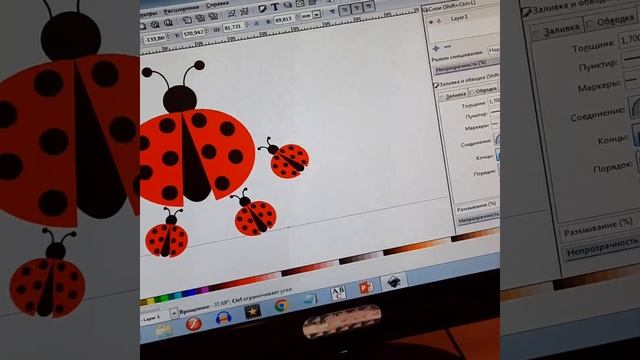Open the Fill and Stroke toolbar icon
The height and width of the screenshot is (360, 640).
click(262, 8)
